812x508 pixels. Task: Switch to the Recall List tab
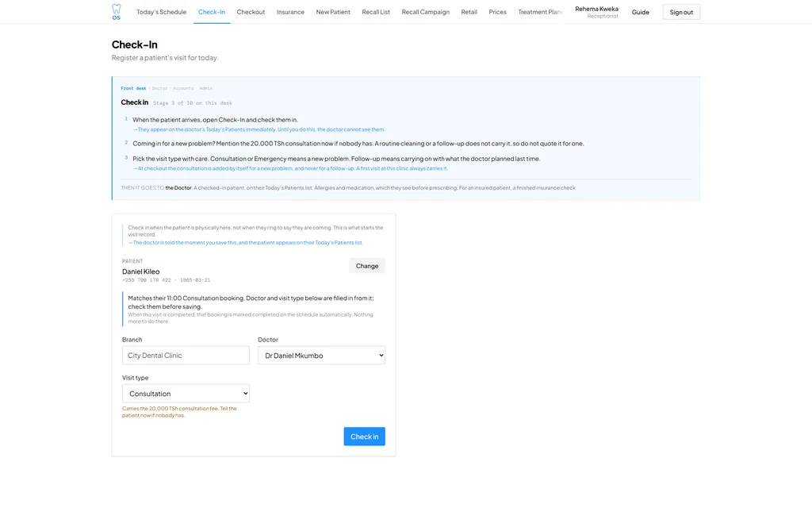coord(375,12)
